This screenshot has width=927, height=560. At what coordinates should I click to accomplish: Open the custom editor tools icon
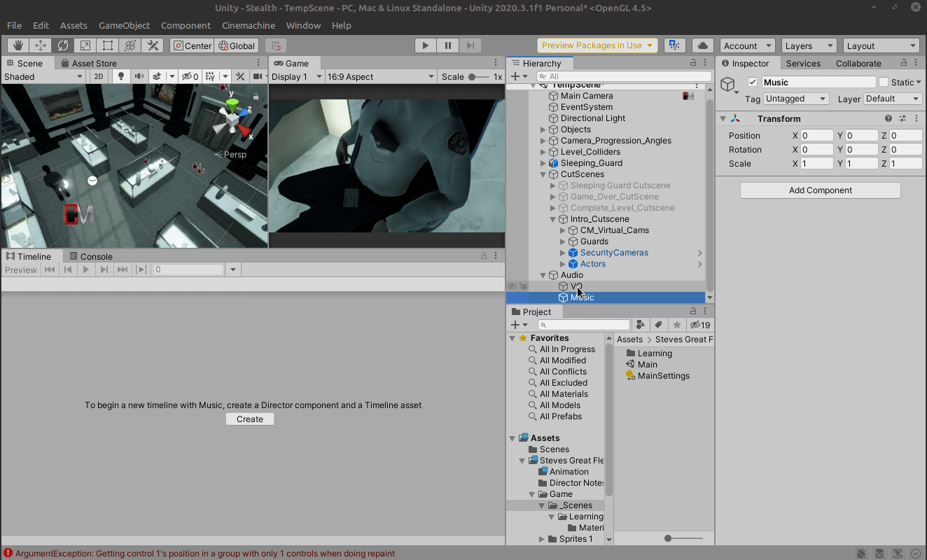pos(153,45)
